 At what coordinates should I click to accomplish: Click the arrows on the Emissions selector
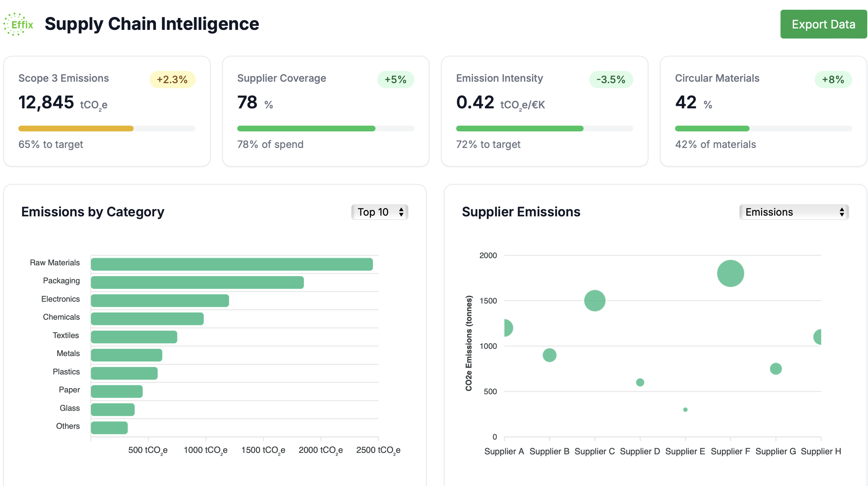click(x=841, y=212)
